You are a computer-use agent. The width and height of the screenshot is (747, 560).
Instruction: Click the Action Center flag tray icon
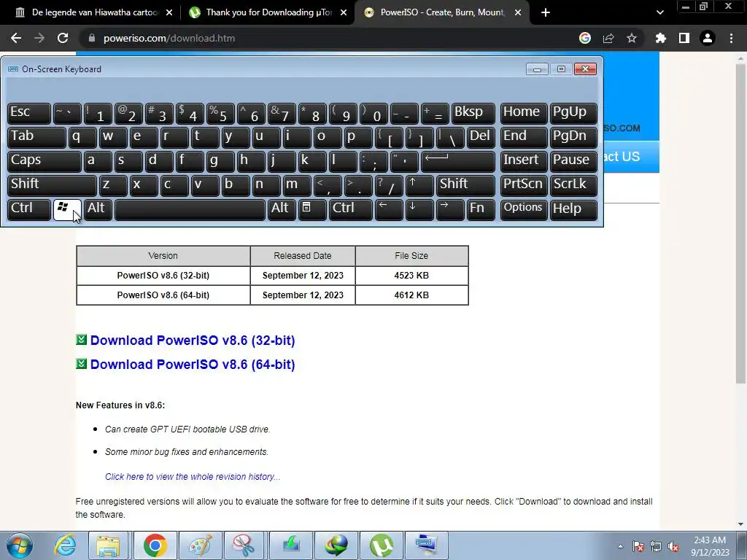point(638,547)
